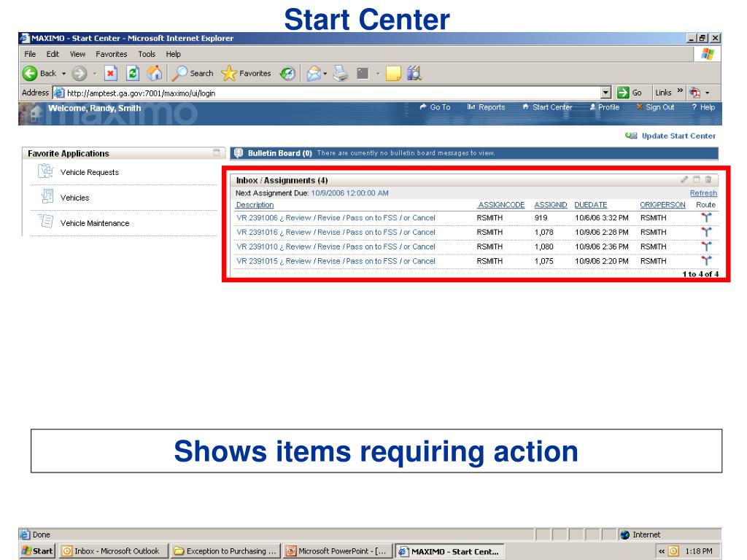
Task: Click the system tray clock
Action: pyautogui.click(x=699, y=551)
